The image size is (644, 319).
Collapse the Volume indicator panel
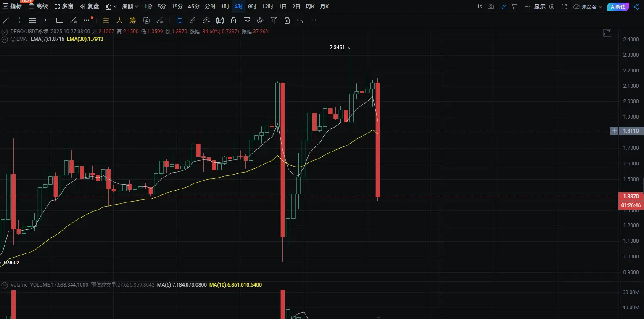(x=5, y=285)
